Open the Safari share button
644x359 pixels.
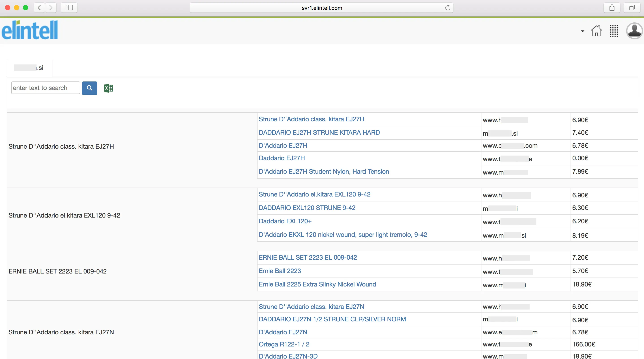(612, 8)
